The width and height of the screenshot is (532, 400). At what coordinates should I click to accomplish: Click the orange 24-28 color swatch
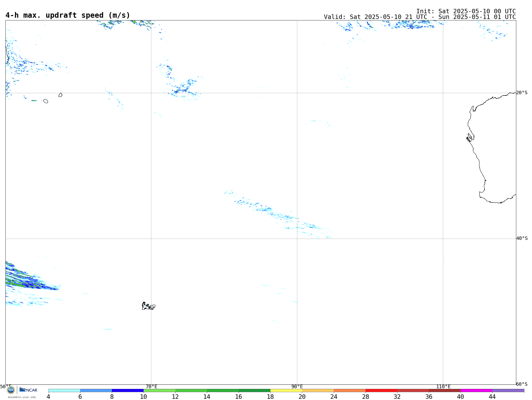(x=350, y=391)
